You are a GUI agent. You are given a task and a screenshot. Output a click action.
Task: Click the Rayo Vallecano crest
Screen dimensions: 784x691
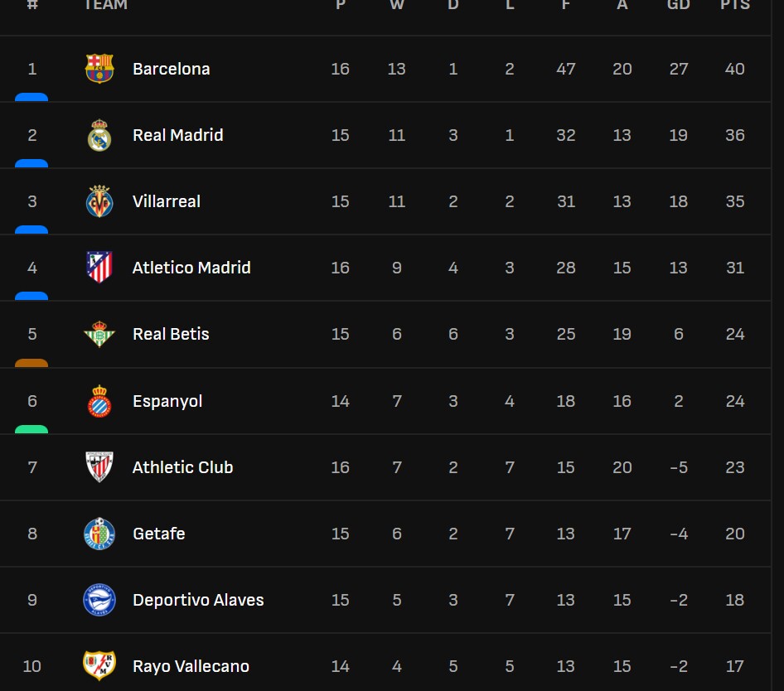[x=99, y=666]
